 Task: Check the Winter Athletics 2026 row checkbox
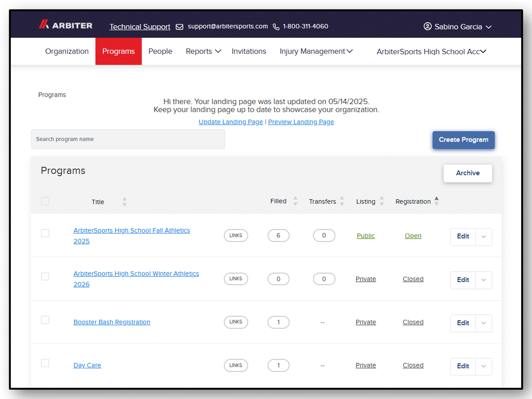click(x=45, y=276)
